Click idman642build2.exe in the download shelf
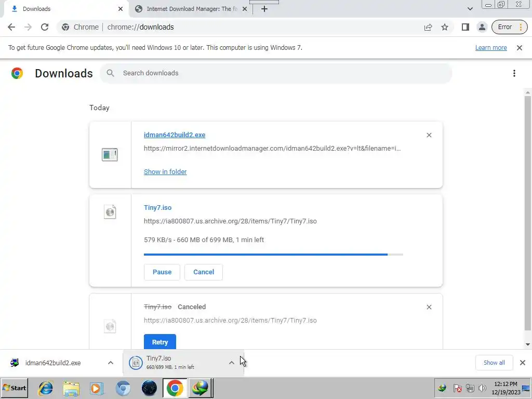 coord(53,363)
